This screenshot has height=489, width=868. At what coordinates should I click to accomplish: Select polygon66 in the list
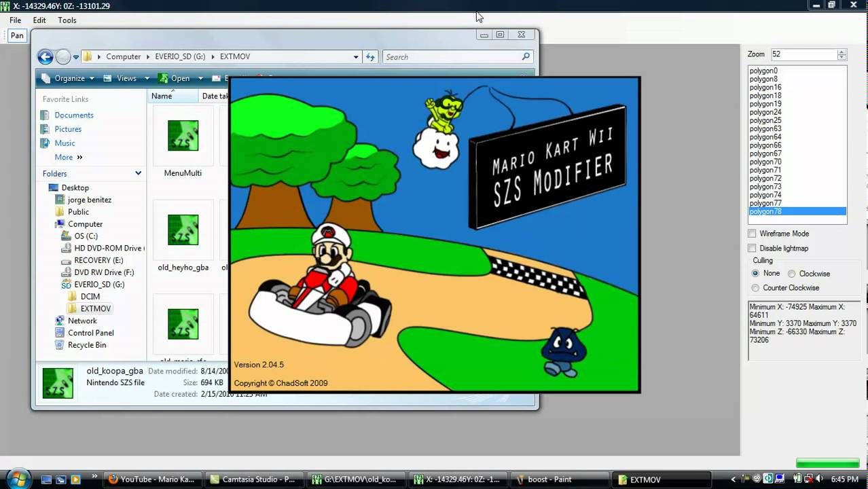tap(797, 145)
